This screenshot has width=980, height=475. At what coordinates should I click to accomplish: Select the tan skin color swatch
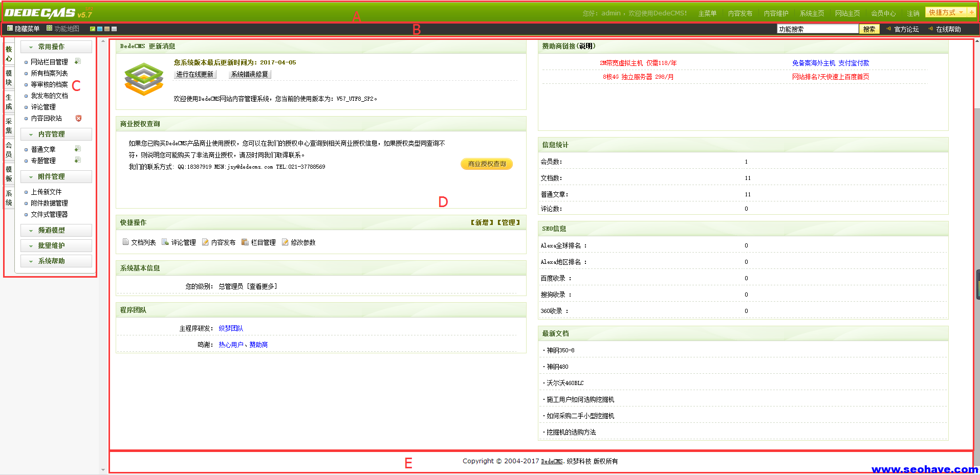click(x=107, y=29)
